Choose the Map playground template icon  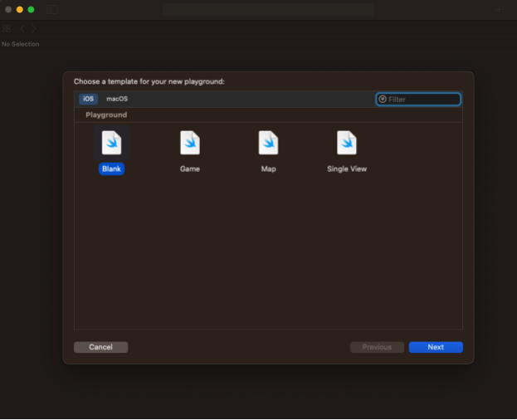[x=268, y=143]
